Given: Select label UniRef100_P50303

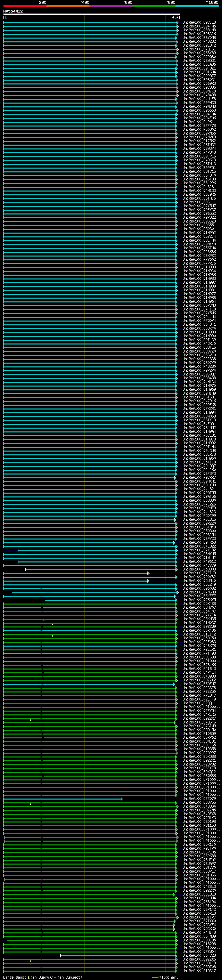Looking at the screenshot, I should point(199,569).
